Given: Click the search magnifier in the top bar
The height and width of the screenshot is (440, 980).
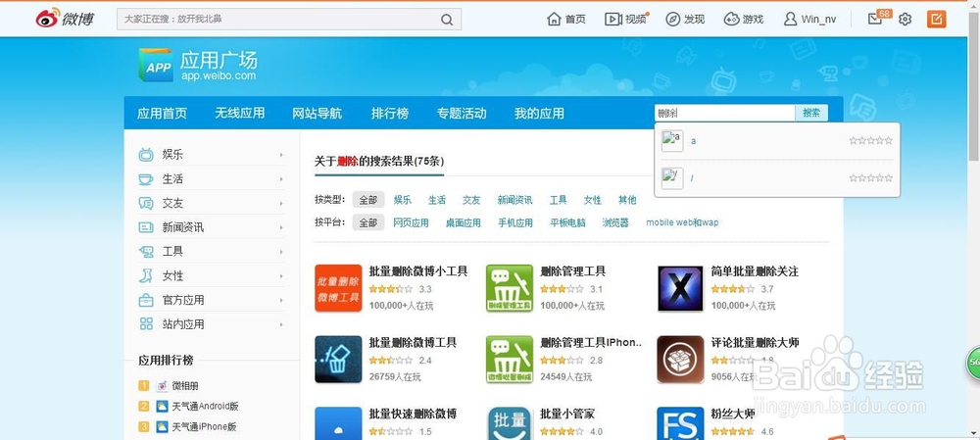Looking at the screenshot, I should coord(446,20).
